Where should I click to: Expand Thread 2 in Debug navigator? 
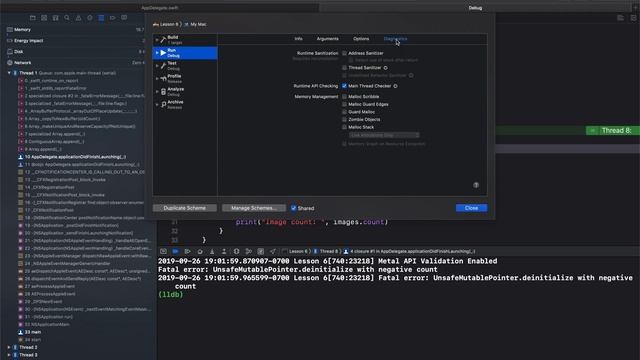coord(9,347)
